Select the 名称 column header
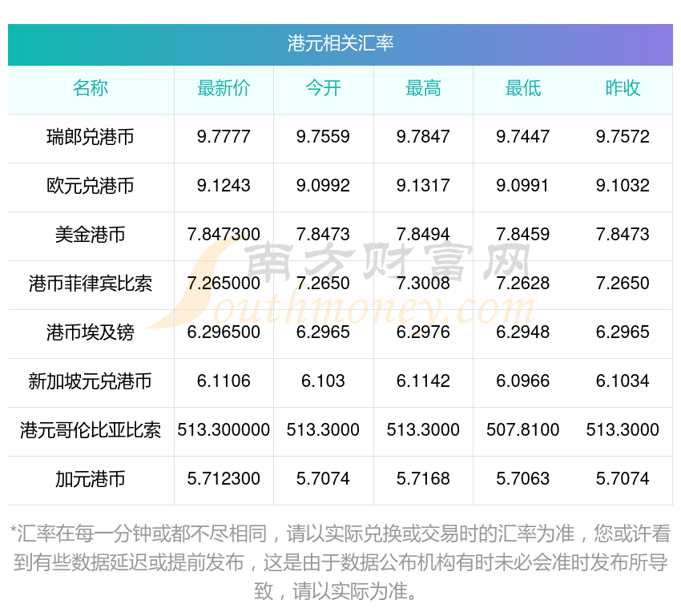 click(x=91, y=88)
